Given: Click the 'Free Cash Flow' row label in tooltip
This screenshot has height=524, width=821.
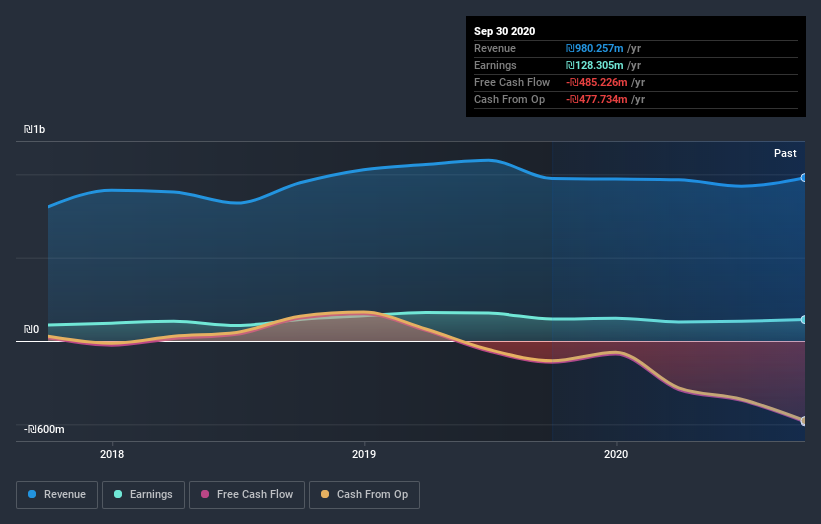Looking at the screenshot, I should [512, 82].
